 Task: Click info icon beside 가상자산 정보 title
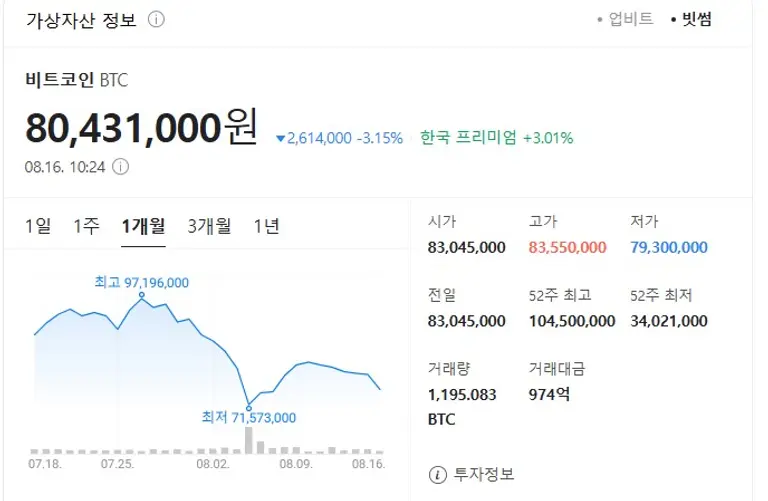[157, 20]
